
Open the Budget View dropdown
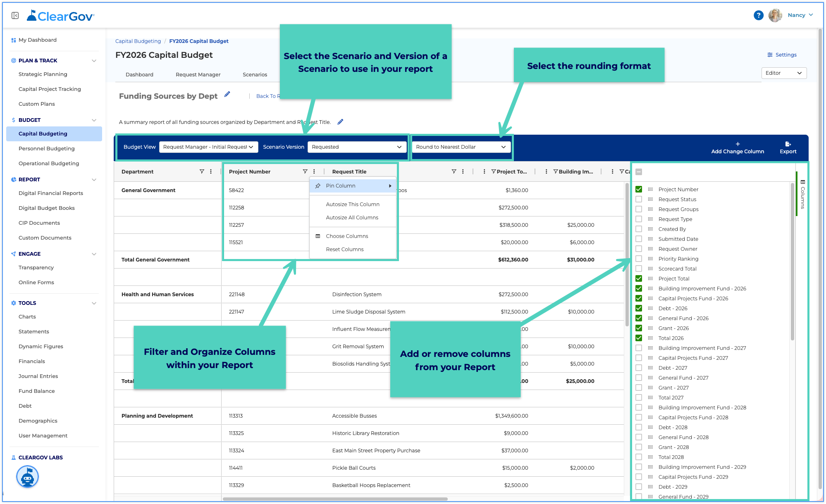point(208,147)
